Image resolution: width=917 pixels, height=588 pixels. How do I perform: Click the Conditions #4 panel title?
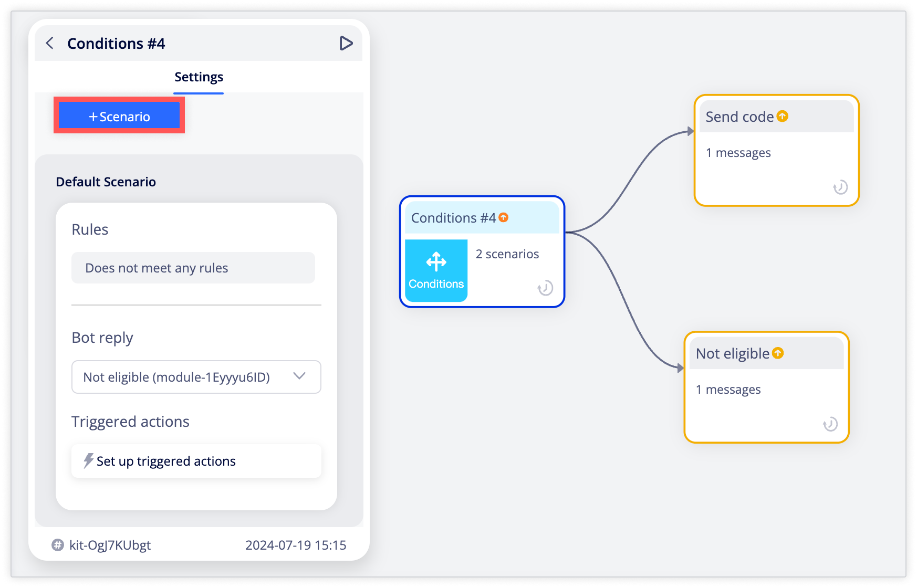(116, 43)
